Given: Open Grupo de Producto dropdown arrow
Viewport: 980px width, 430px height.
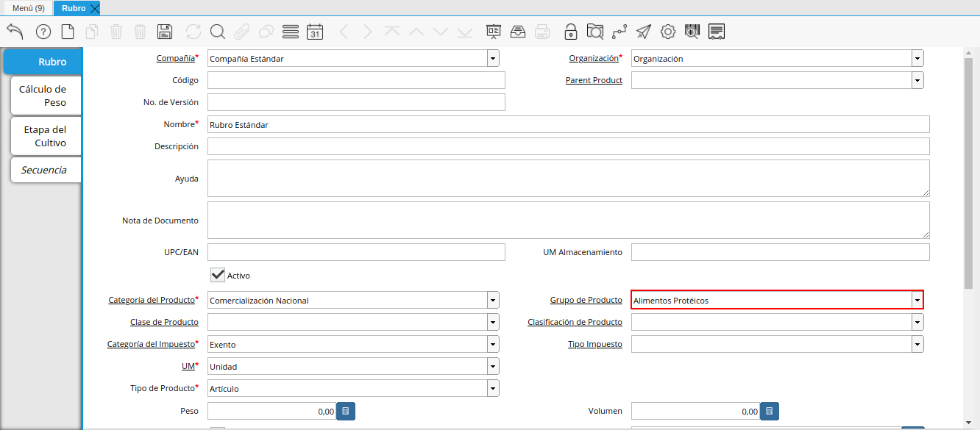Looking at the screenshot, I should tap(917, 300).
